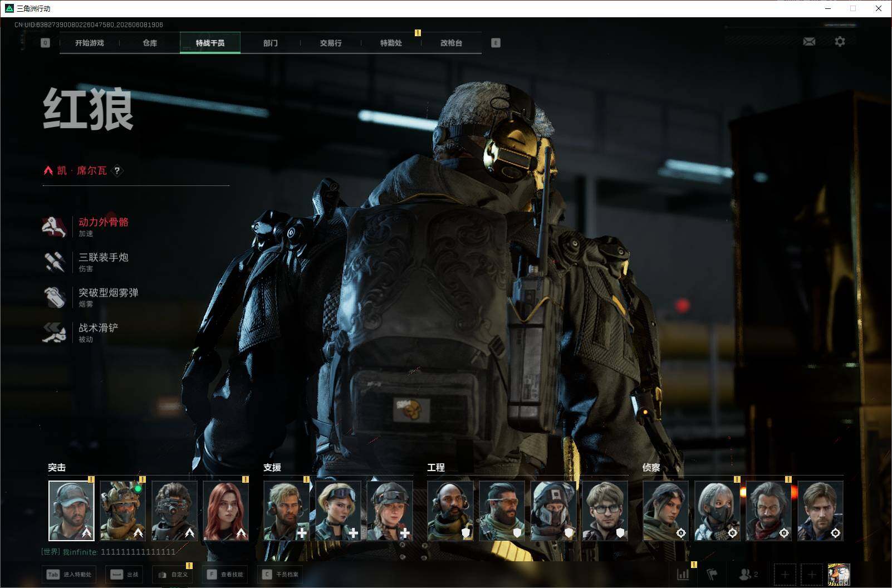Minimize the 三角洲行动 window
The height and width of the screenshot is (588, 892).
[x=828, y=8]
